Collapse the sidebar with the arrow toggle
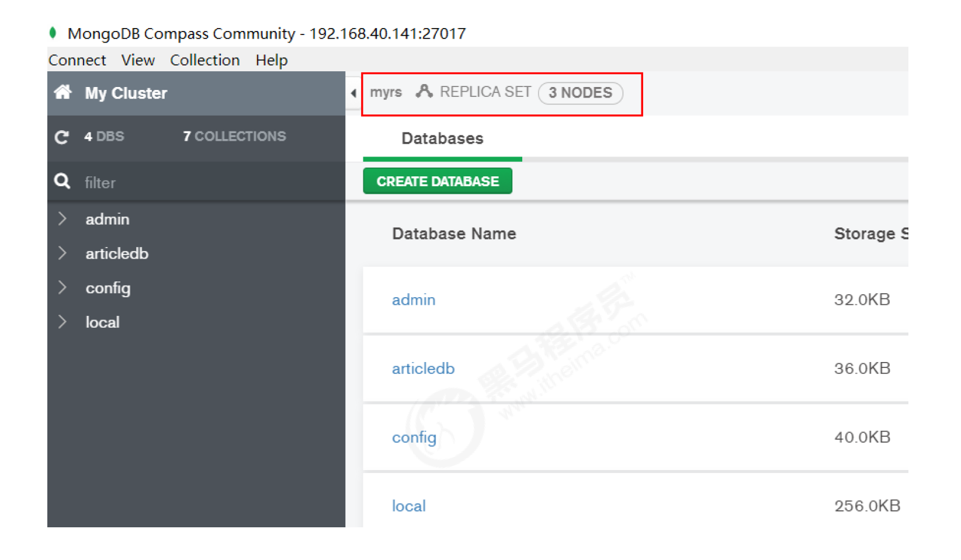The height and width of the screenshot is (560, 961). (x=353, y=93)
